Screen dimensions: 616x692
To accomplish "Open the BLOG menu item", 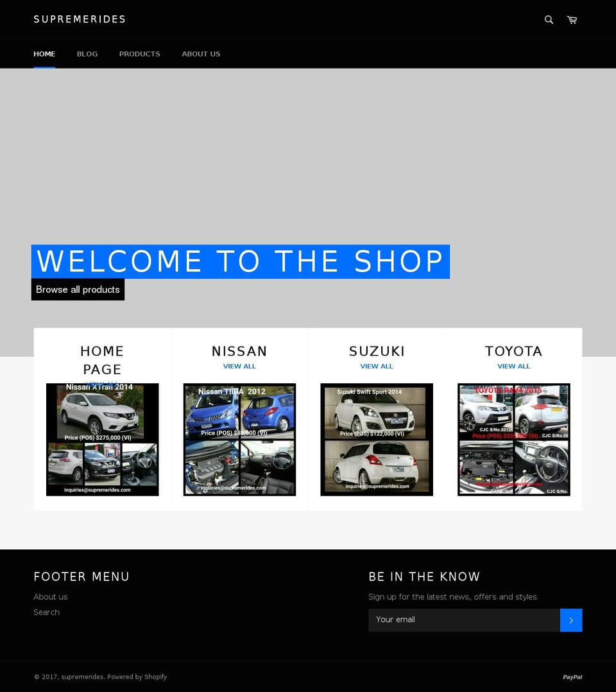I will point(87,54).
